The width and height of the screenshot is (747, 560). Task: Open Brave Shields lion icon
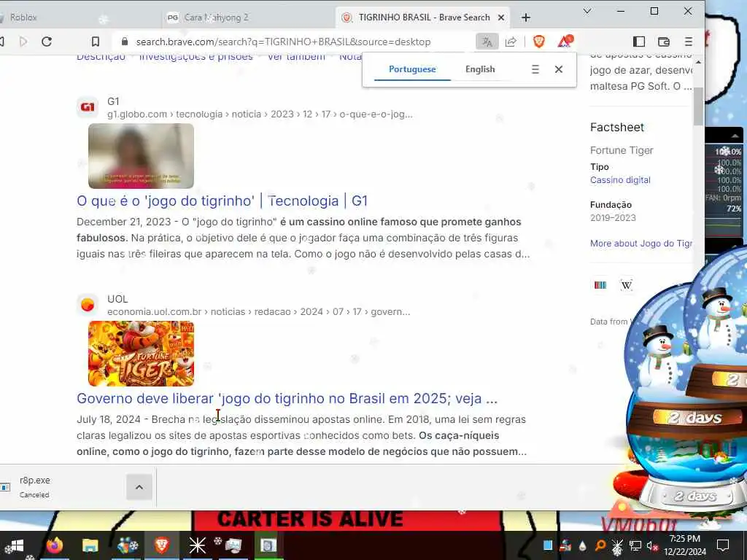tap(539, 42)
